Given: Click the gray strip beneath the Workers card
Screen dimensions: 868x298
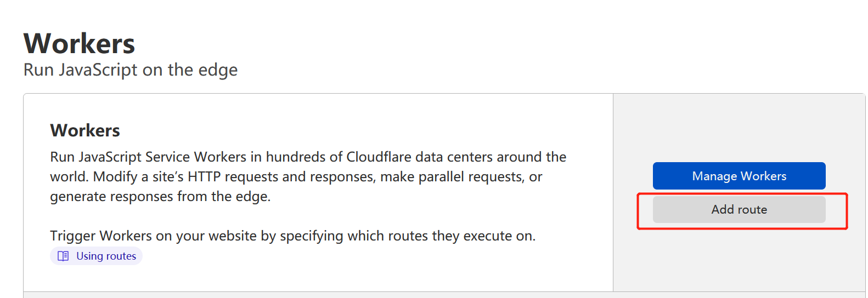Looking at the screenshot, I should 444,295.
